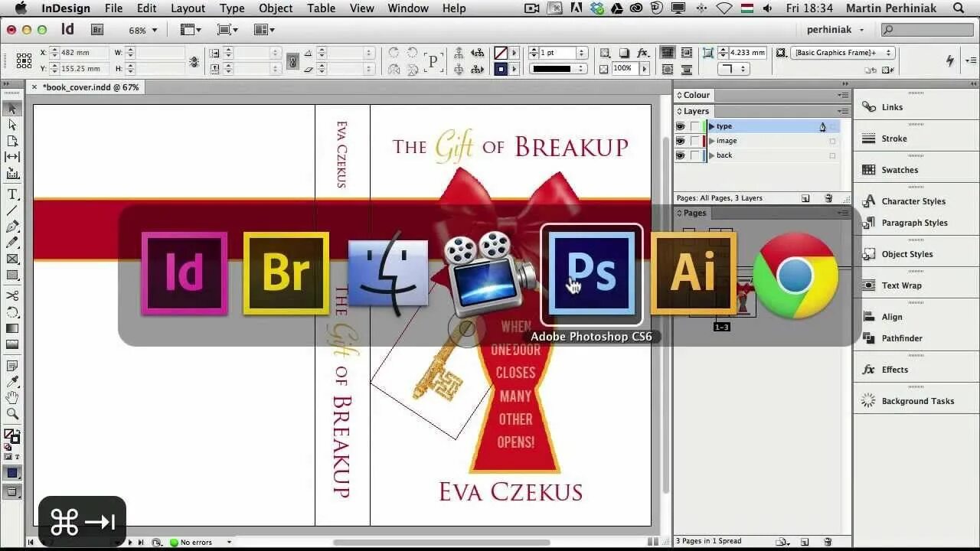The image size is (980, 551).
Task: Select the Eyedropper tool
Action: 12,381
